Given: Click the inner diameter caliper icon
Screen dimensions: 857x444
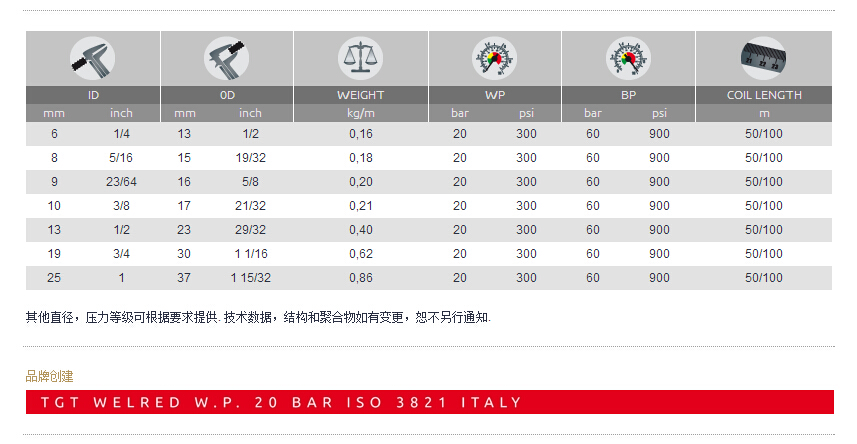Looking at the screenshot, I should tap(93, 58).
